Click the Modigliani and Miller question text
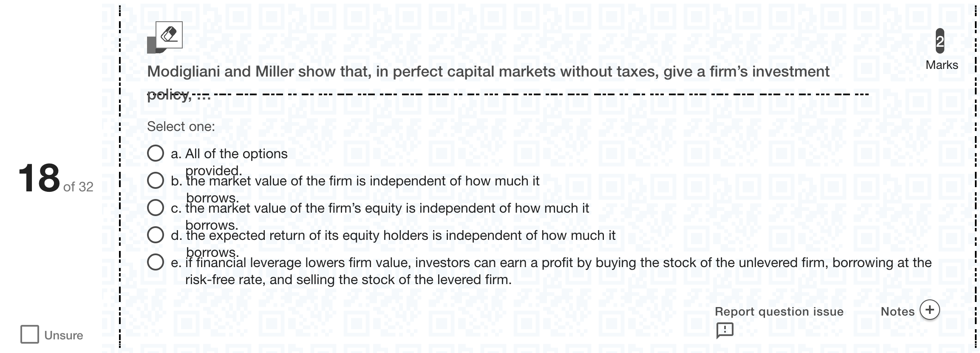The image size is (980, 353). pyautogui.click(x=488, y=82)
